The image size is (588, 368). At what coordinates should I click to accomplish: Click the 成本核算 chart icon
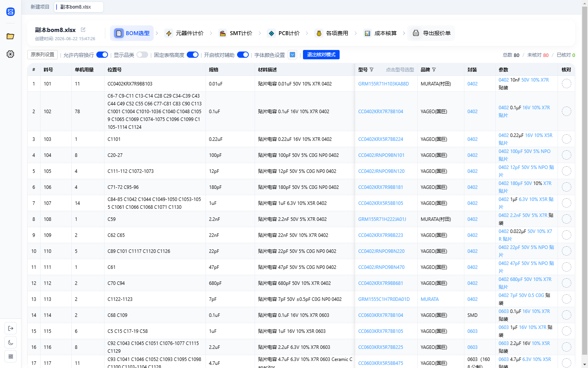(367, 33)
